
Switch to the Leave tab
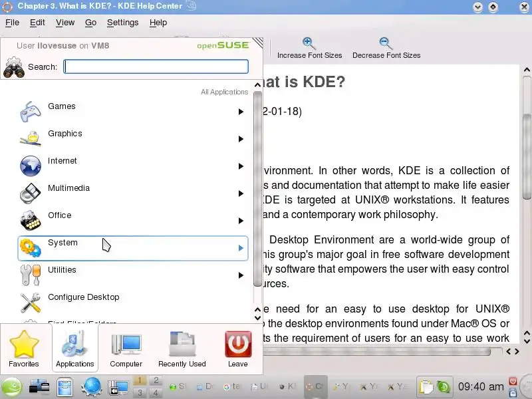tap(238, 348)
